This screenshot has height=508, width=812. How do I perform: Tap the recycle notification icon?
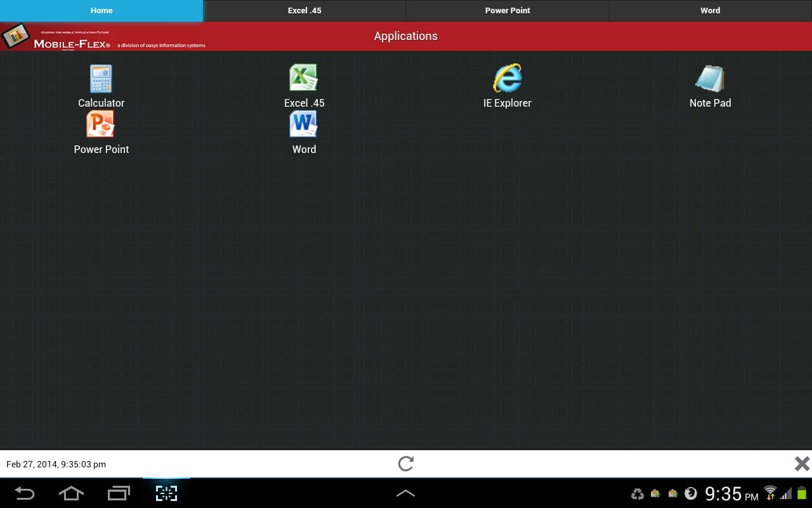pos(638,494)
